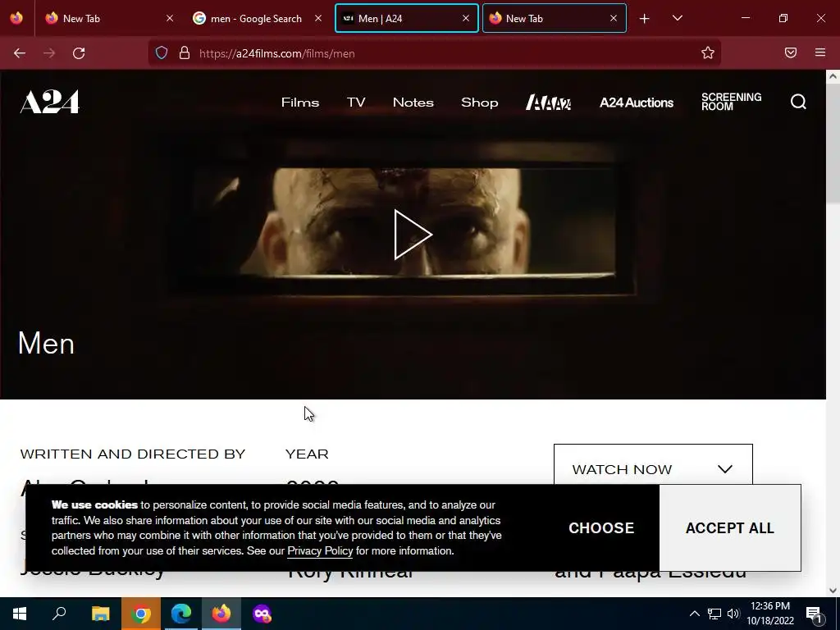Open the Notes navigation link
Viewport: 840px width, 630px height.
(x=413, y=103)
